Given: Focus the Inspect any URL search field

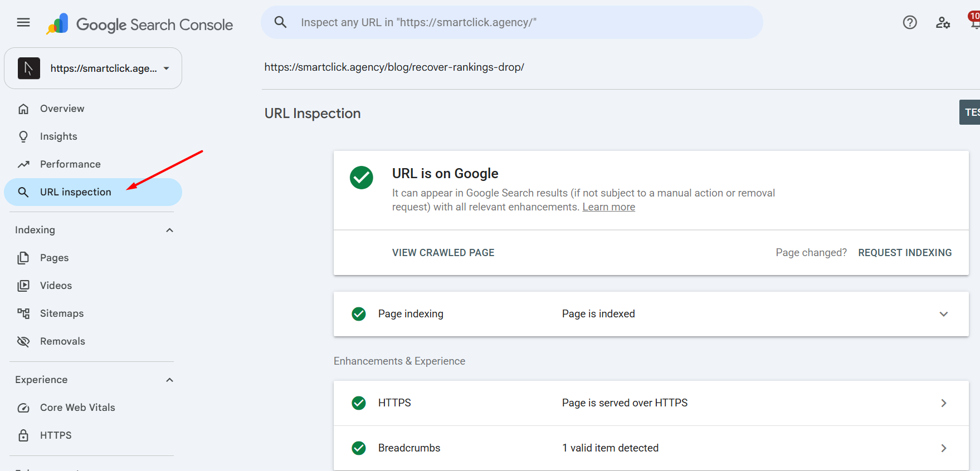Looking at the screenshot, I should (x=512, y=22).
